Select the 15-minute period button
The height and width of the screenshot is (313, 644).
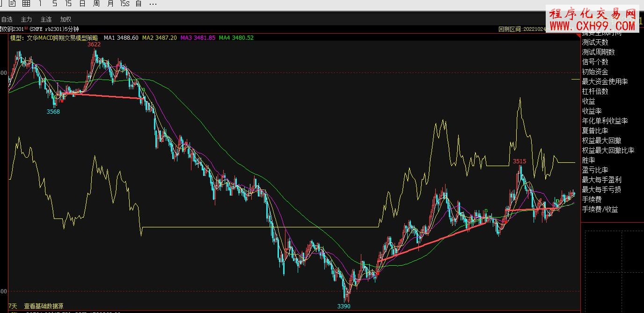point(68,4)
